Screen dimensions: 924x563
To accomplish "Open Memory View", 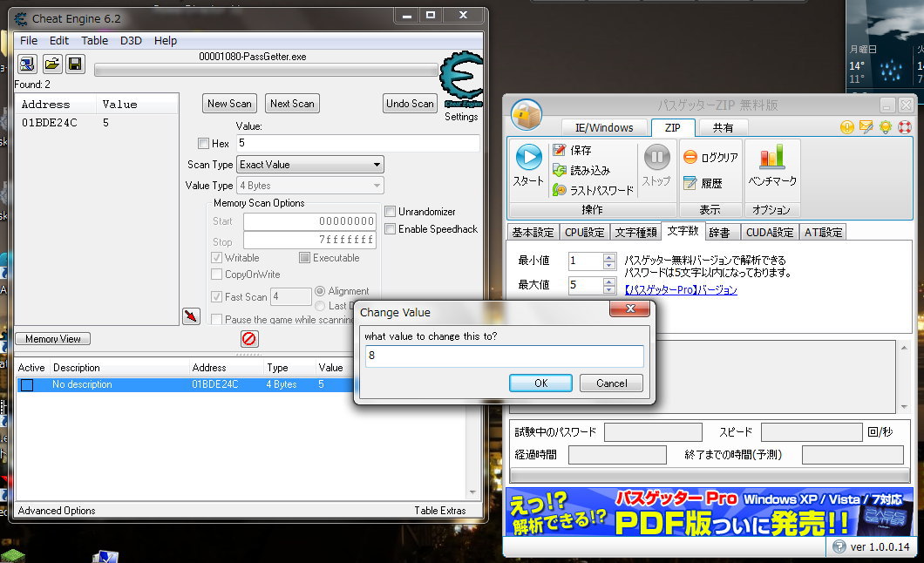I will click(x=53, y=339).
